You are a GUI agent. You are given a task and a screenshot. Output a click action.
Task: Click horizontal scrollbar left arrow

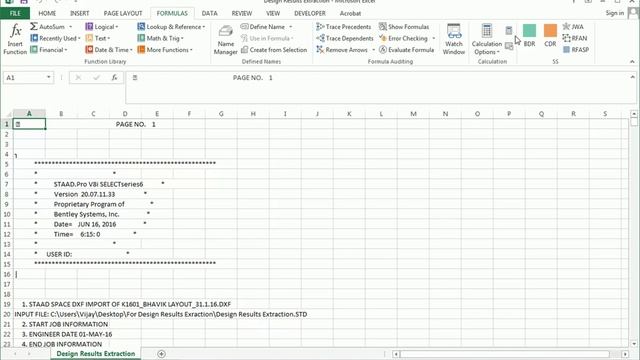click(396, 354)
